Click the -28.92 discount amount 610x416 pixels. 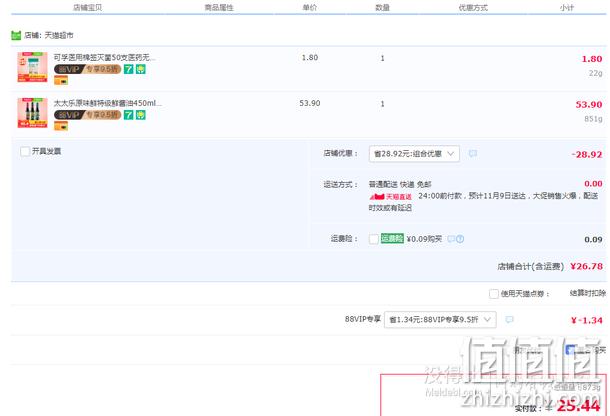587,154
